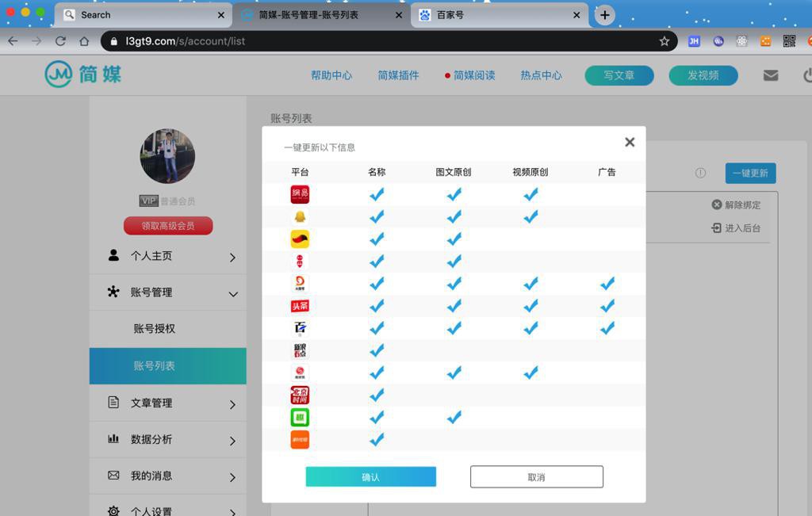Close the update dialog with the X

click(x=630, y=143)
